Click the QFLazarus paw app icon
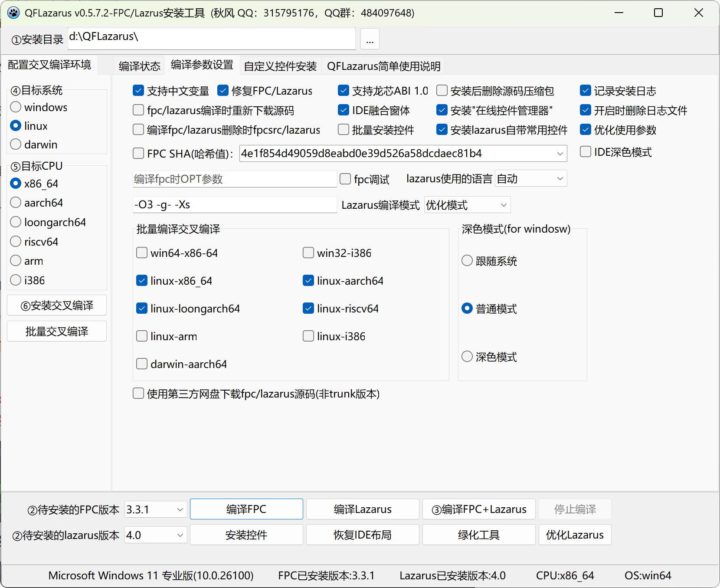The width and height of the screenshot is (720, 588). (13, 13)
